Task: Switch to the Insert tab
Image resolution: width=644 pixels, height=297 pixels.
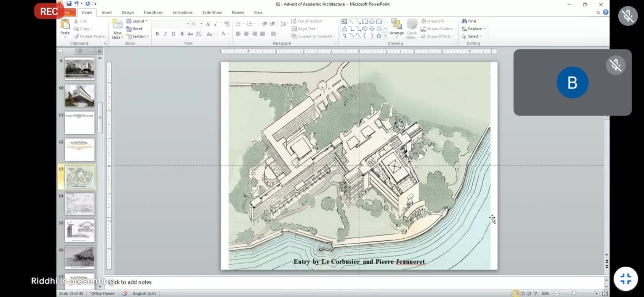Action: click(x=107, y=13)
